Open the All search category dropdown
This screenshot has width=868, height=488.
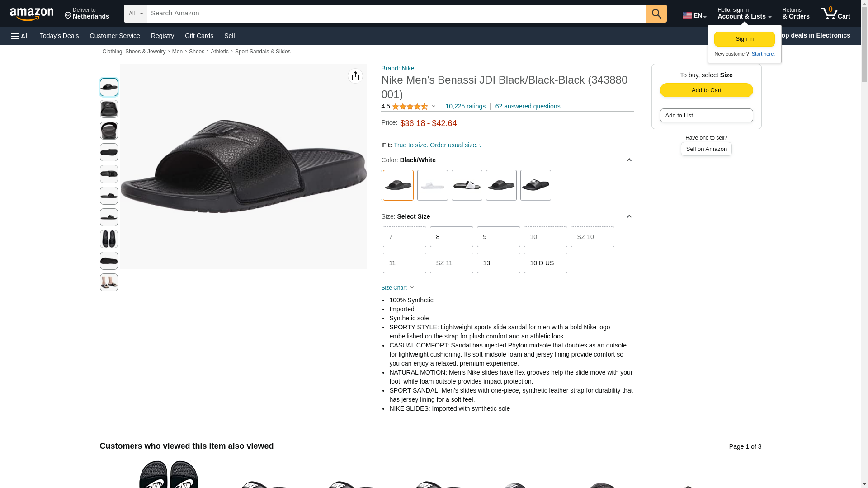(135, 14)
